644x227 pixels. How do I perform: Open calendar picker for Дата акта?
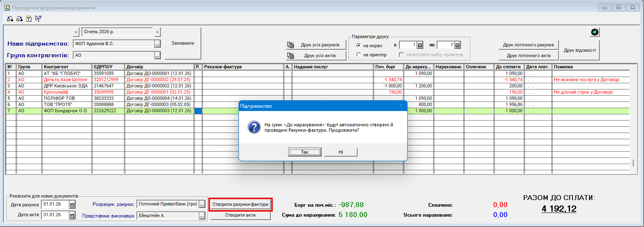pos(72,215)
